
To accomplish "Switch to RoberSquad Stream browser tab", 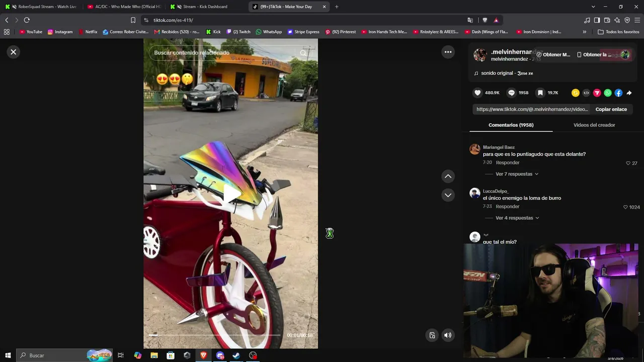I will tap(41, 7).
